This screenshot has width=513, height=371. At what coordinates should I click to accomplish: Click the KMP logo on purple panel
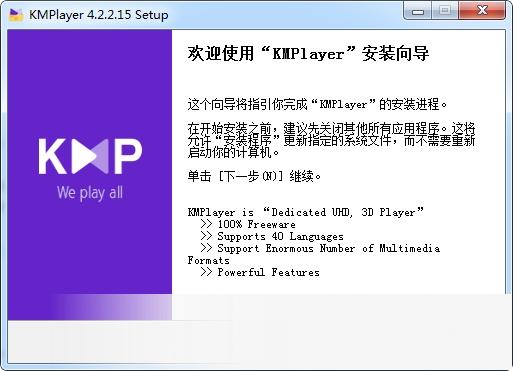point(90,156)
